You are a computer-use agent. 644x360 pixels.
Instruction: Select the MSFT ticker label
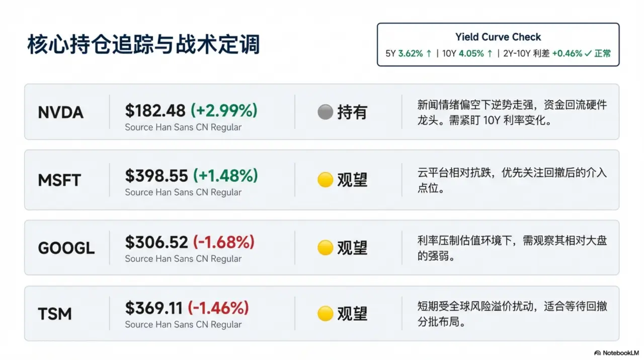tap(59, 180)
